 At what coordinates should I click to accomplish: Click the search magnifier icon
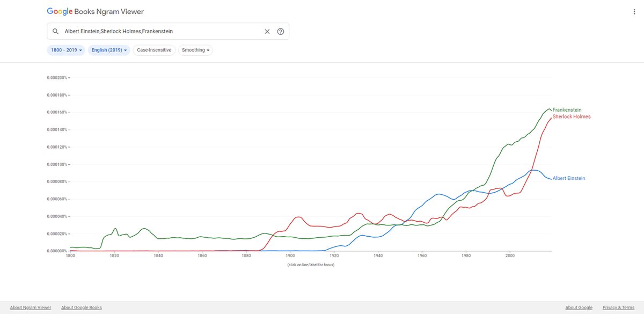coord(55,31)
